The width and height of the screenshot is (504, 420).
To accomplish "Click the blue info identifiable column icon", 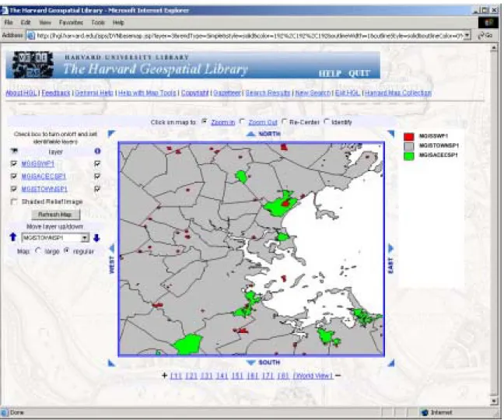I will pos(97,151).
